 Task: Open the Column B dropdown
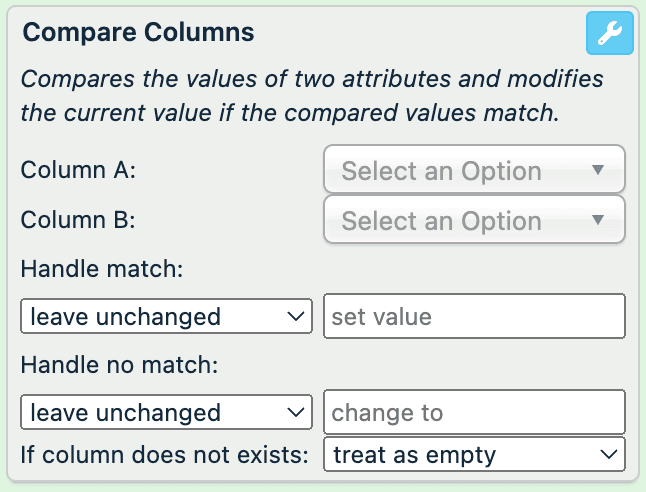click(x=460, y=220)
